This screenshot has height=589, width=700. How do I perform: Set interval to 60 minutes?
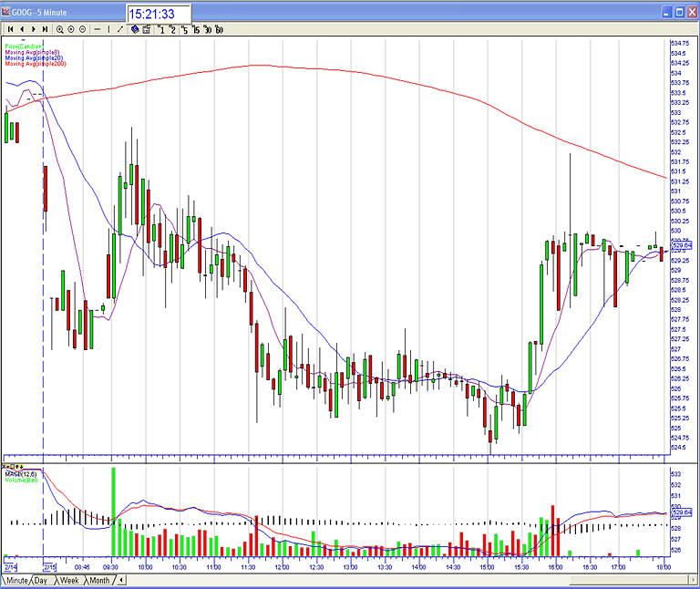pyautogui.click(x=219, y=29)
